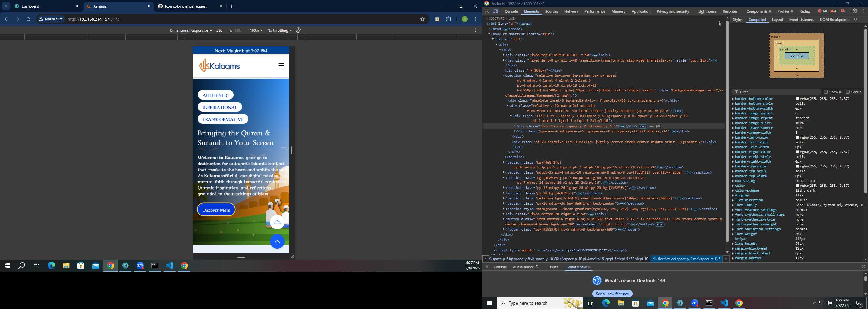
Task: Click the pinned extension icon beside the star
Action: click(437, 19)
